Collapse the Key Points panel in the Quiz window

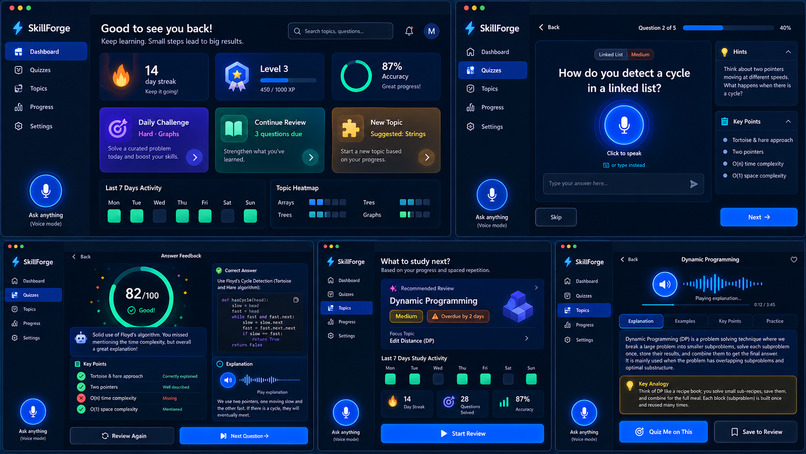788,122
